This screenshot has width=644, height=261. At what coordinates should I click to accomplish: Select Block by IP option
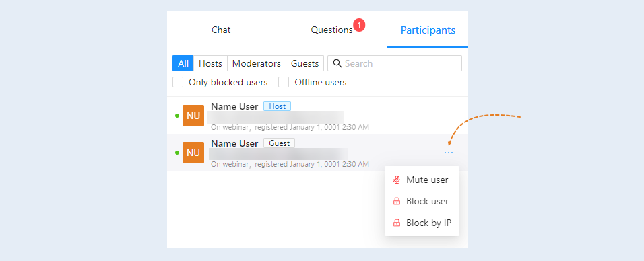[422, 223]
